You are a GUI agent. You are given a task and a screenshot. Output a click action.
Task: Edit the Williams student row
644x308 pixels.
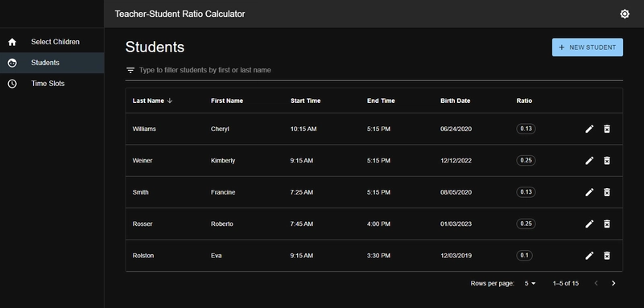pos(589,129)
